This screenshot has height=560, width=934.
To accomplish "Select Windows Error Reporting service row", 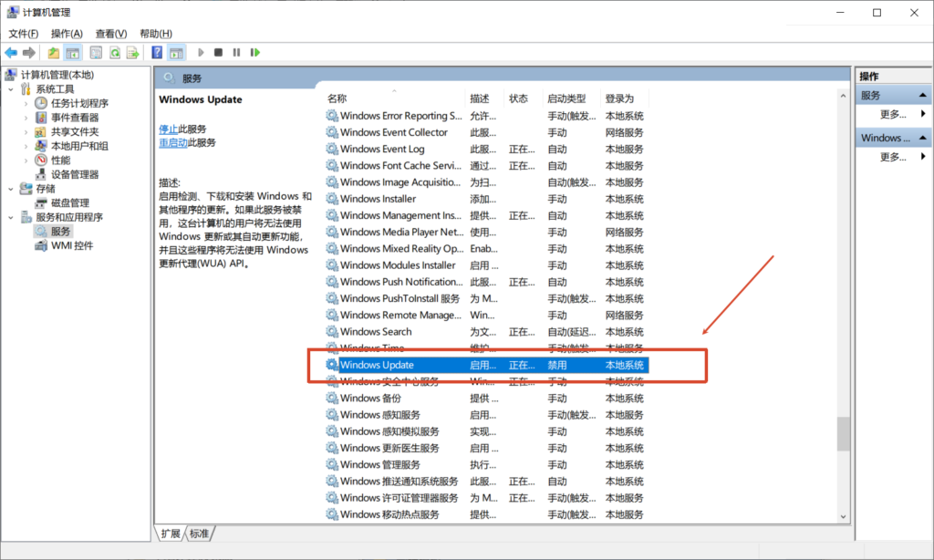I will coord(487,116).
